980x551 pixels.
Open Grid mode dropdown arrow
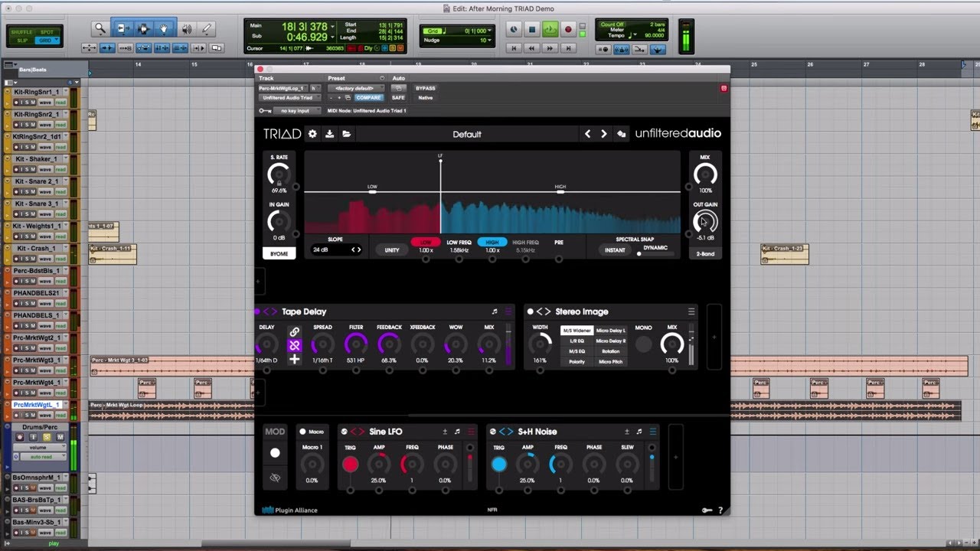488,31
